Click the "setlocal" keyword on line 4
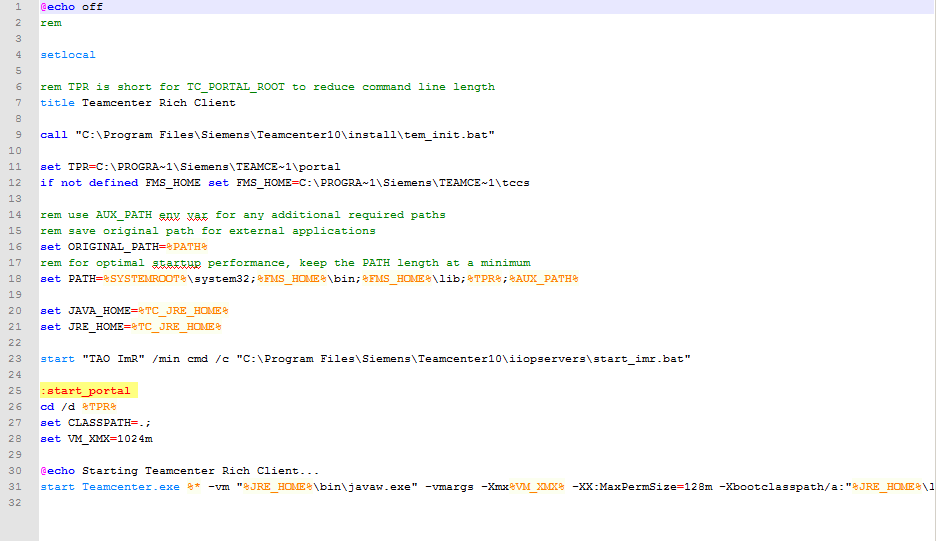 (x=68, y=55)
